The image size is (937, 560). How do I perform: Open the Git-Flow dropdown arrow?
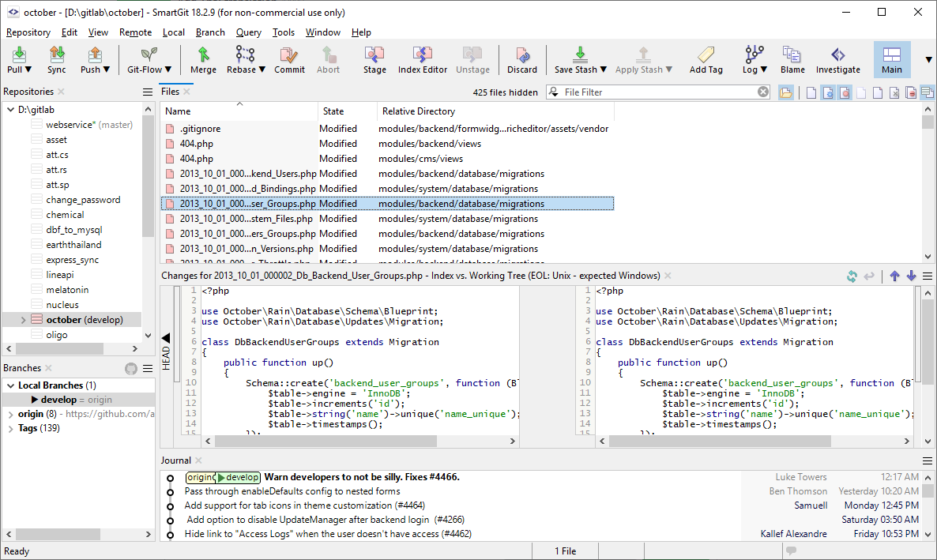tap(168, 70)
